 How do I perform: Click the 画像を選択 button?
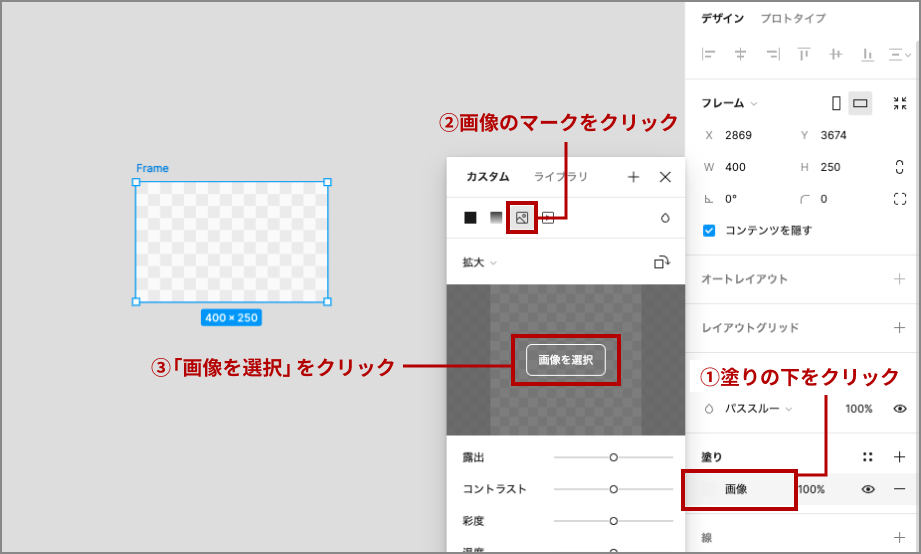point(565,360)
